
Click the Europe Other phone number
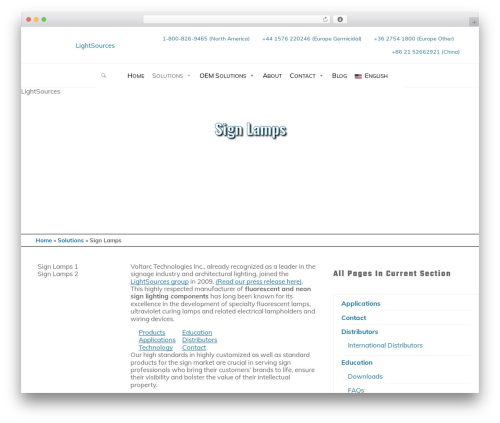[414, 39]
